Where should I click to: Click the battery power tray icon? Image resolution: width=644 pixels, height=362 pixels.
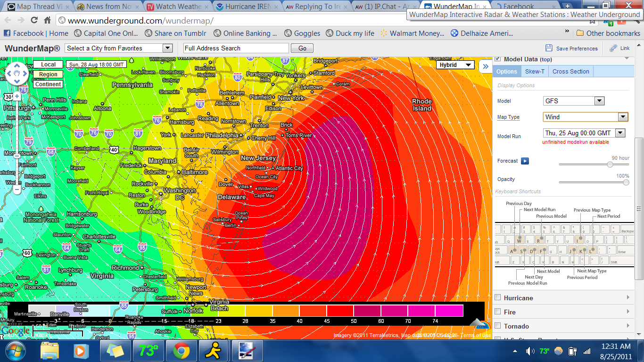(573, 351)
